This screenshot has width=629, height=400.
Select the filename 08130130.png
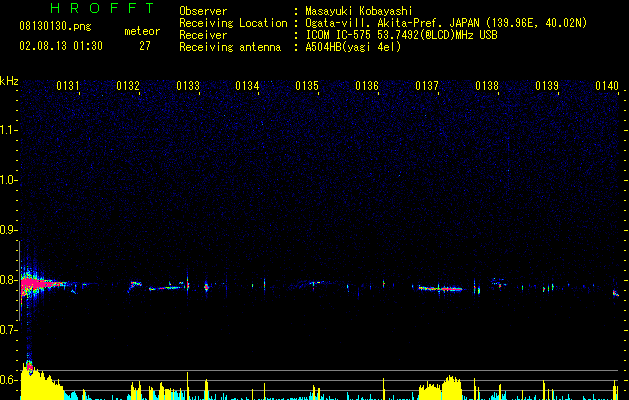pos(55,26)
